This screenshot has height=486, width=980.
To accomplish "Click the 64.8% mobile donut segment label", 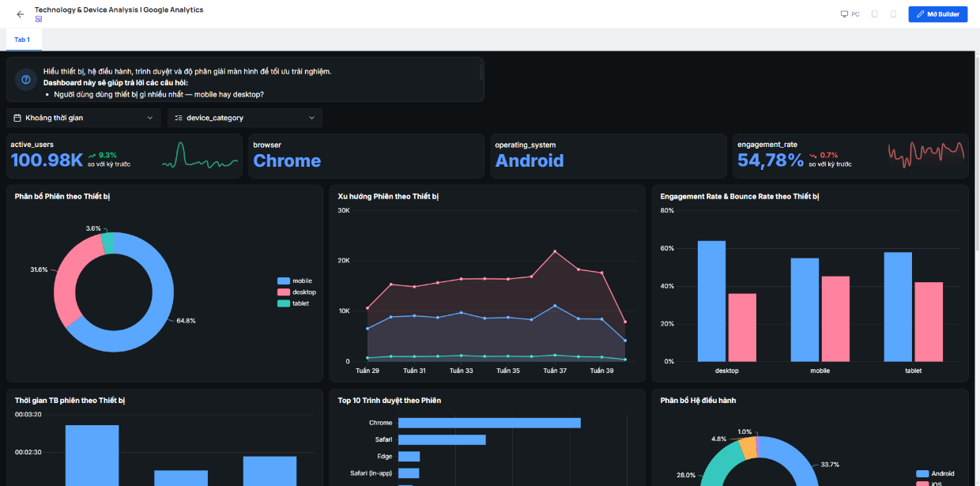I will pos(186,321).
